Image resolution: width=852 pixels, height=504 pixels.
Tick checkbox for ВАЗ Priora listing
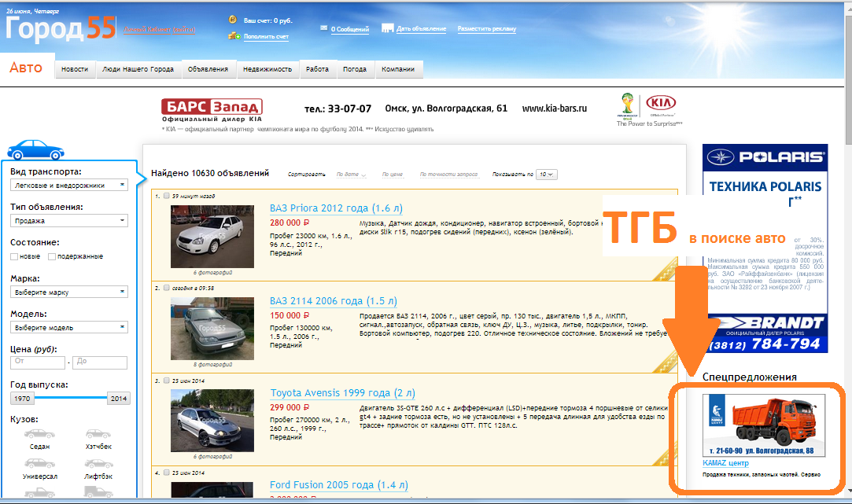click(167, 196)
